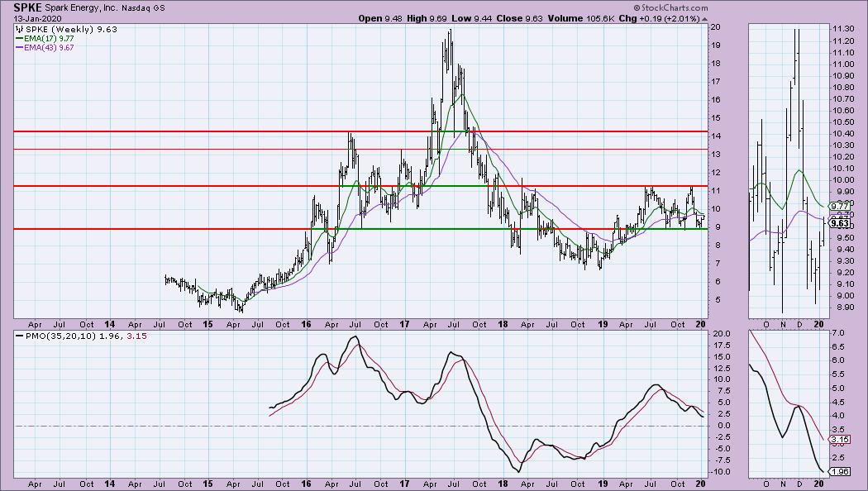The image size is (868, 491).
Task: Click the up-triangle change indicator icon
Action: click(704, 19)
